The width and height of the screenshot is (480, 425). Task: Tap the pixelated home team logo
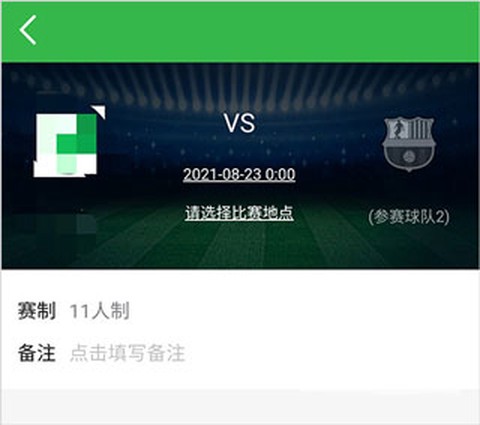(66, 144)
